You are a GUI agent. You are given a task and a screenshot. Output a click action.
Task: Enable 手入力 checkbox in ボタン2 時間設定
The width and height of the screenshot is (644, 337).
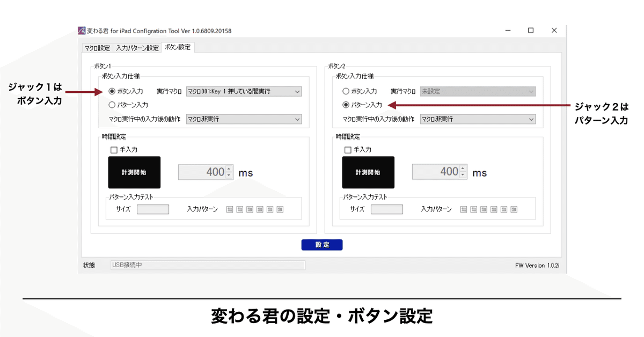348,150
